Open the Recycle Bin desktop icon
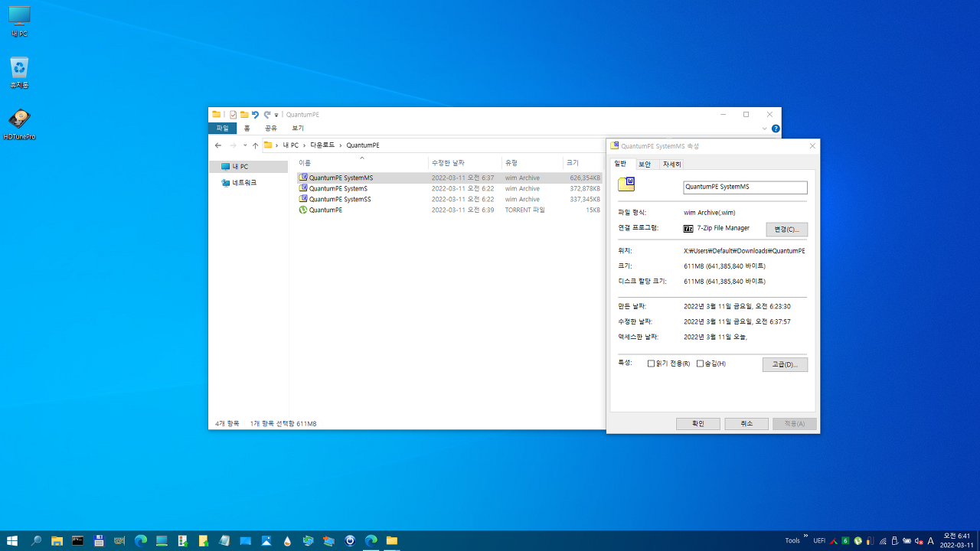 click(19, 73)
